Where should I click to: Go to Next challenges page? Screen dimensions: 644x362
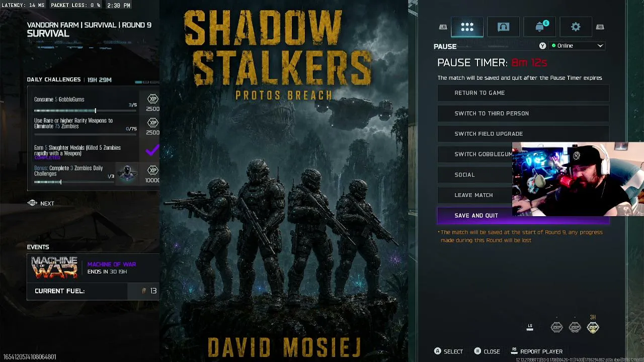[47, 204]
